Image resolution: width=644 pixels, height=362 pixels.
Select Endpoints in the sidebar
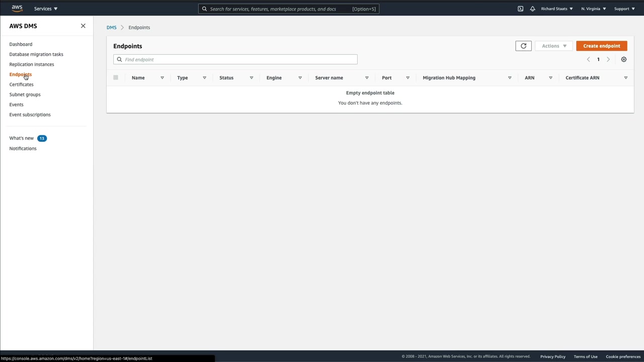click(x=20, y=74)
